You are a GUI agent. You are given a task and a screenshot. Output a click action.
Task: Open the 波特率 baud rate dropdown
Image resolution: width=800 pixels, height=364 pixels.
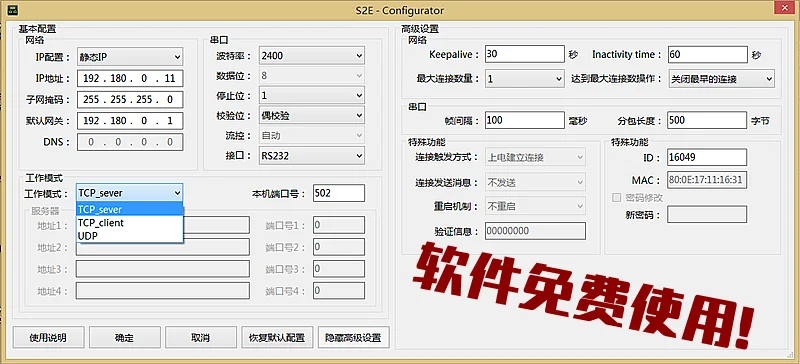point(311,56)
